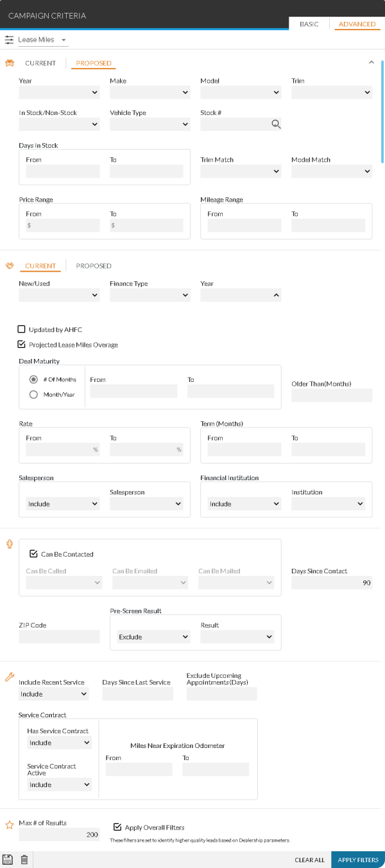Click the APPLY FILTERS button
Image resolution: width=385 pixels, height=868 pixels.
pyautogui.click(x=358, y=860)
